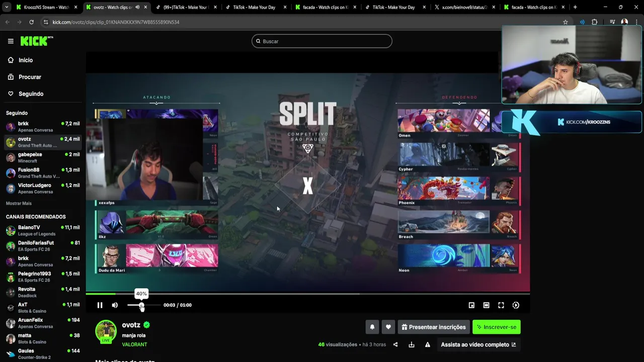Screen dimensions: 644x362
Task: Mute the ovotz tab audio icon
Action: (x=137, y=7)
